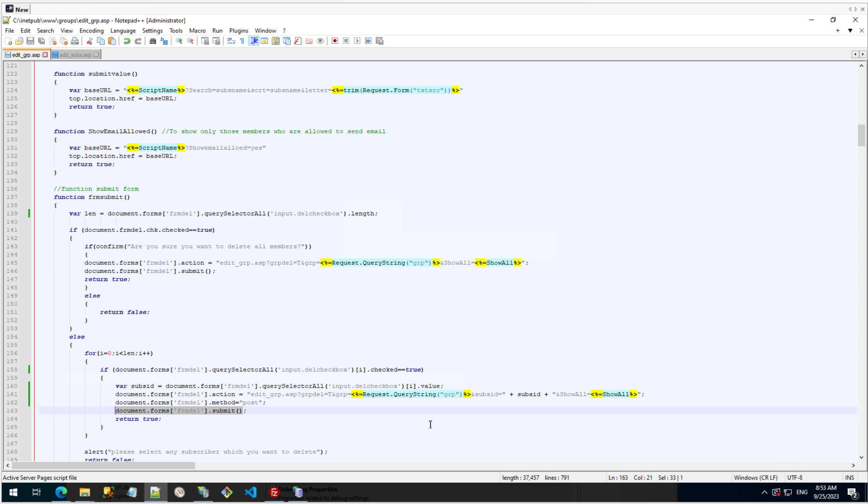Expand the document list dropdown triangle
The height and width of the screenshot is (504, 868).
click(850, 31)
